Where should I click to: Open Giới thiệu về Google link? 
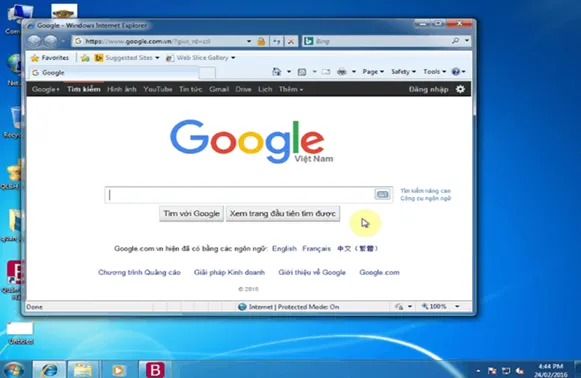coord(312,272)
